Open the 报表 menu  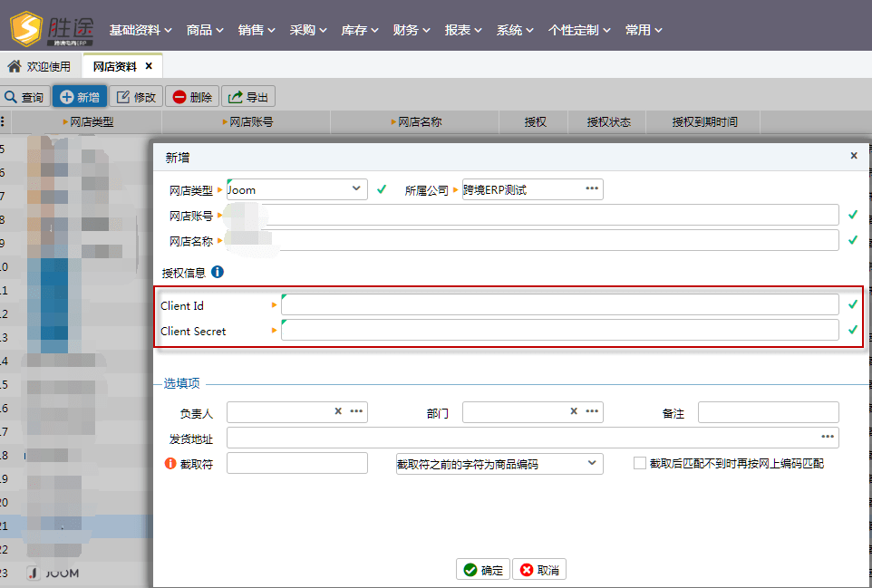pyautogui.click(x=463, y=30)
